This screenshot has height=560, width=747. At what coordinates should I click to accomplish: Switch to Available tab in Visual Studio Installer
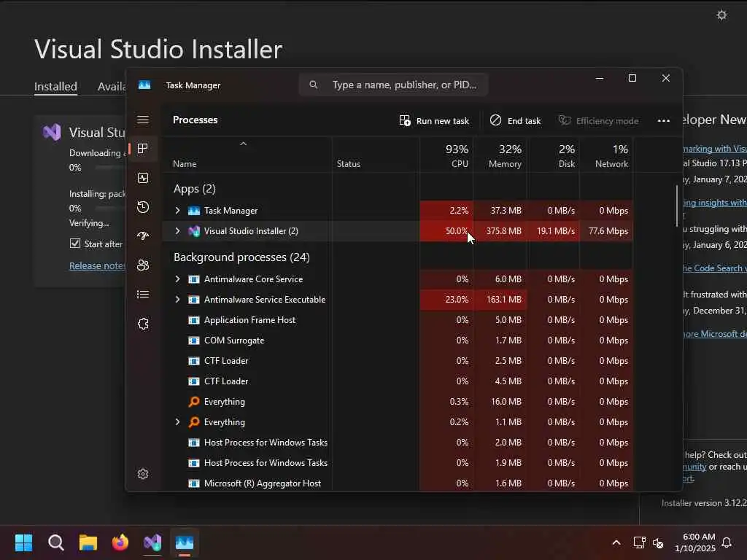[x=112, y=87]
